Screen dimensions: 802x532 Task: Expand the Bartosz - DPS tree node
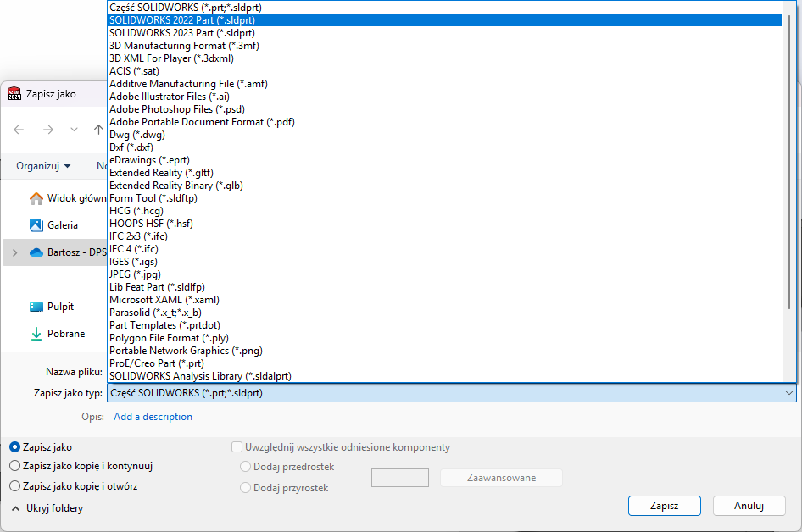point(14,252)
